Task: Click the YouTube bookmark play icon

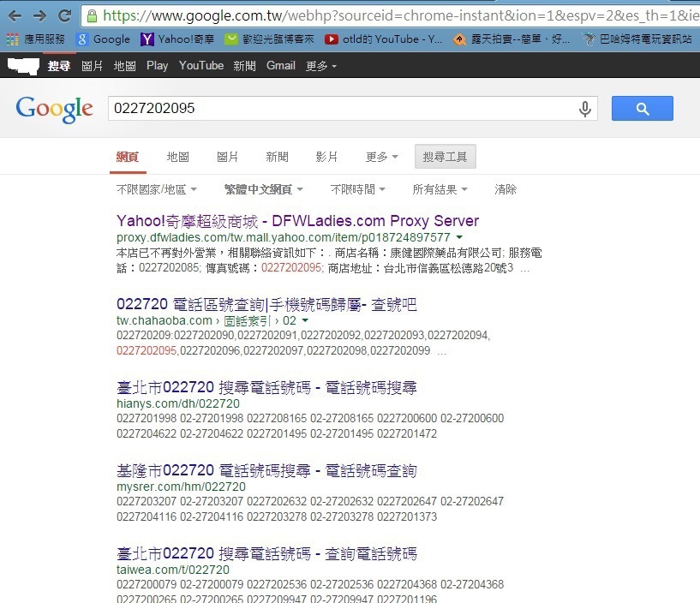Action: (x=331, y=39)
